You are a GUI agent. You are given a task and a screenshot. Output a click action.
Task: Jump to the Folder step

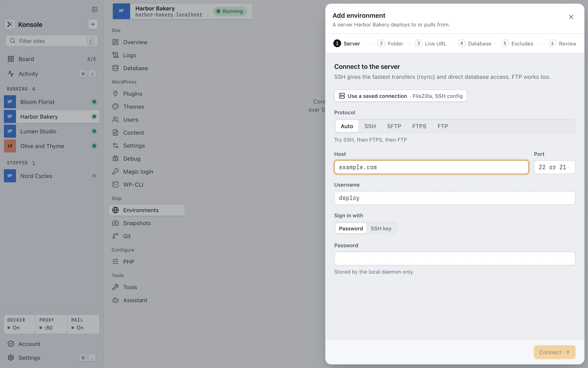390,44
